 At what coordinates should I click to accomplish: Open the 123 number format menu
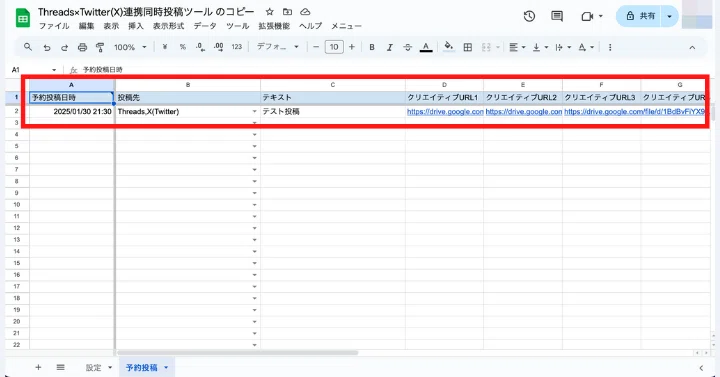pyautogui.click(x=236, y=47)
